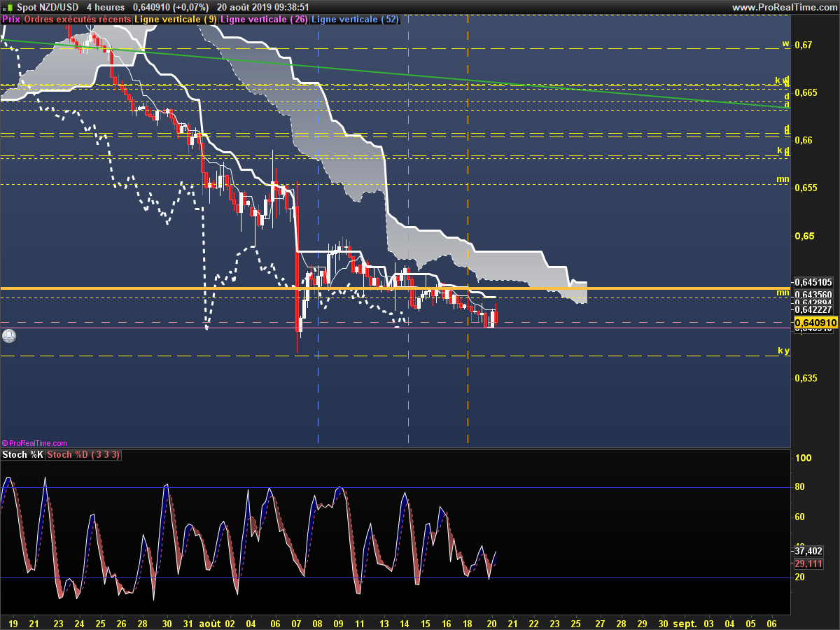Click the blue dashed vertical line marker
This screenshot has width=840, height=630.
pyautogui.click(x=318, y=231)
